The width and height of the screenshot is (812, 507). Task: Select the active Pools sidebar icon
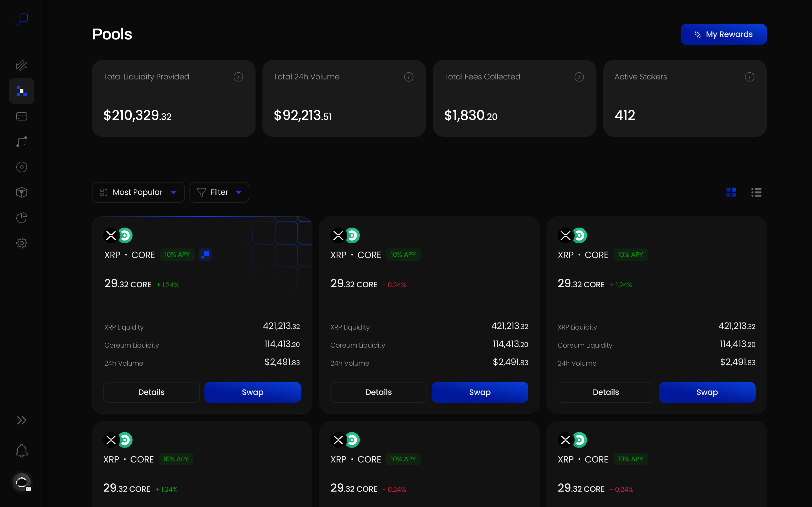pyautogui.click(x=21, y=91)
